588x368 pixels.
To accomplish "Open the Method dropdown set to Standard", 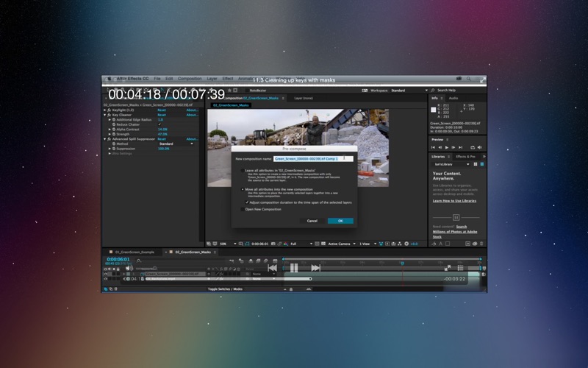I will pos(176,144).
